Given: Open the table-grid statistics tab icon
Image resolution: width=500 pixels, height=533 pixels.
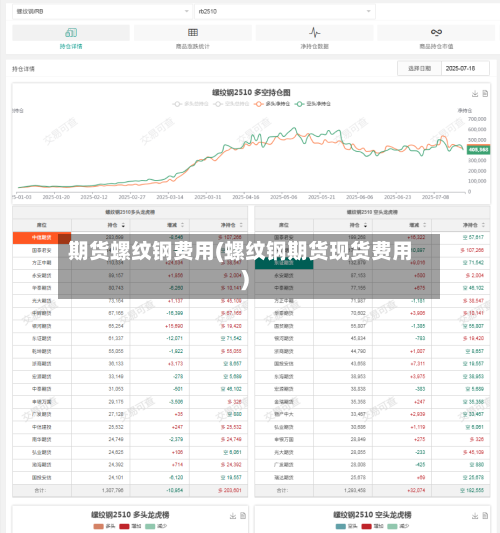Looking at the screenshot, I should click(x=193, y=33).
